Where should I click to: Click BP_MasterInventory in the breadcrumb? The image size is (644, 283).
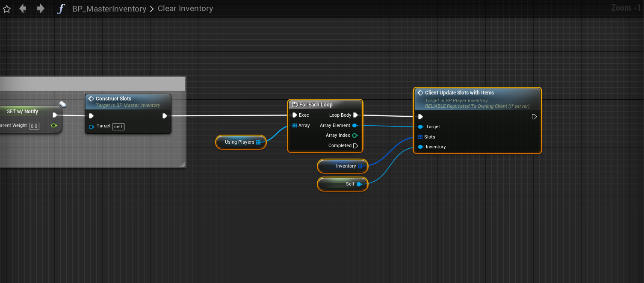click(109, 9)
